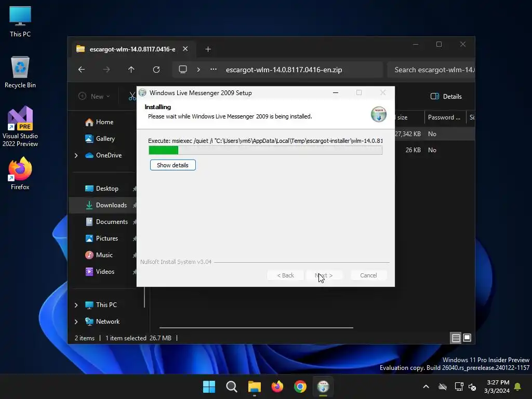Close the escargot-wlm Explorer tab

click(185, 49)
